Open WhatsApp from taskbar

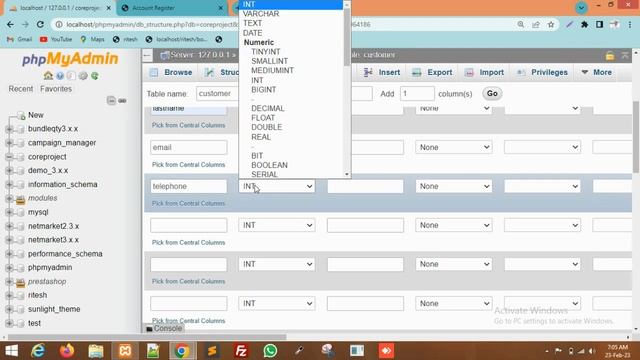(270, 351)
